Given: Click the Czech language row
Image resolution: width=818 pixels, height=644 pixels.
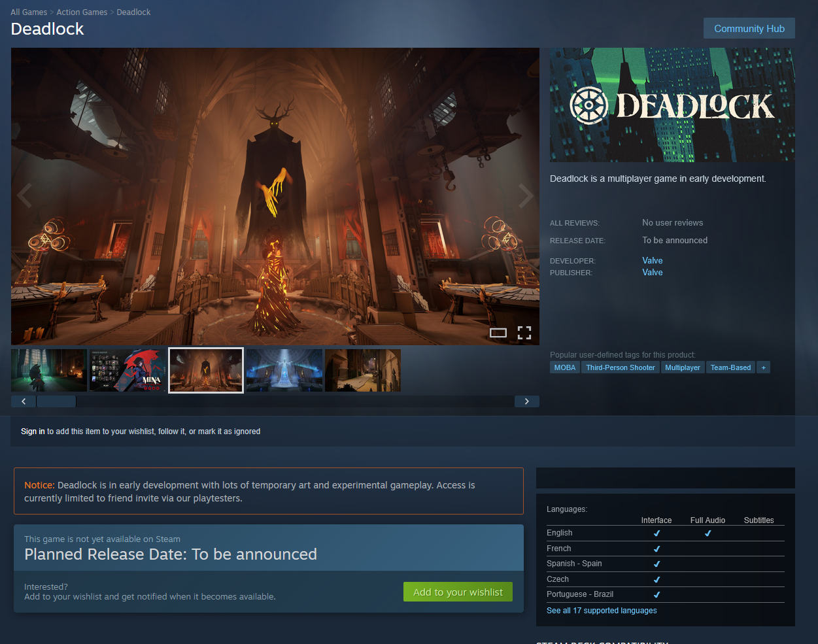Looking at the screenshot, I should pyautogui.click(x=666, y=579).
